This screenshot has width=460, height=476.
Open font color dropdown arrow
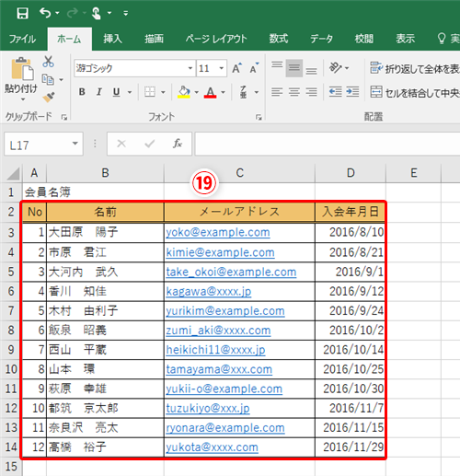(x=223, y=92)
